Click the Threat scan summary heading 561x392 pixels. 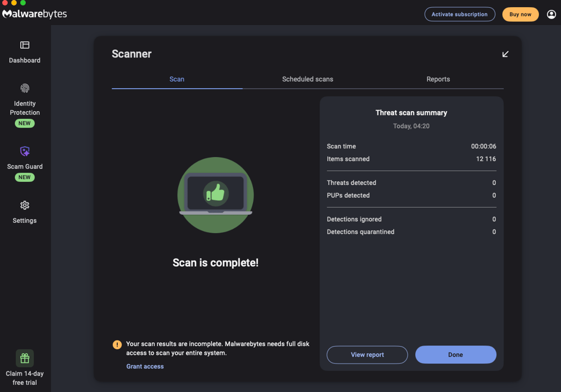(x=411, y=113)
